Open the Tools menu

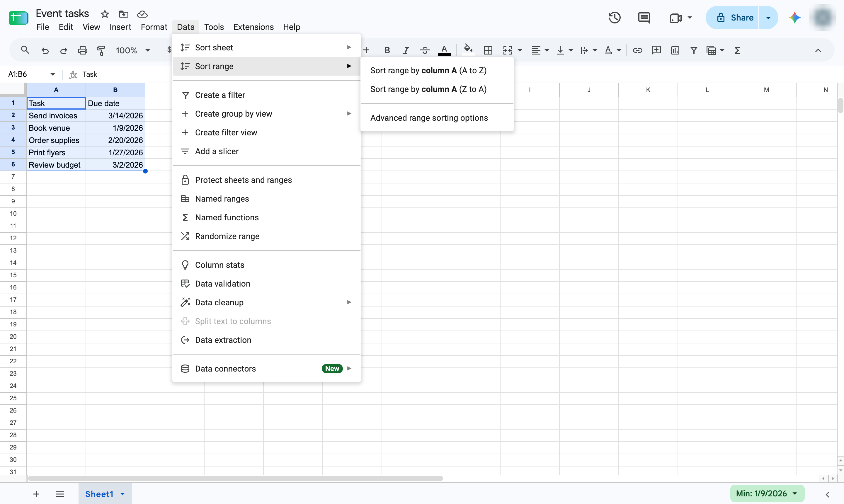[x=214, y=27]
